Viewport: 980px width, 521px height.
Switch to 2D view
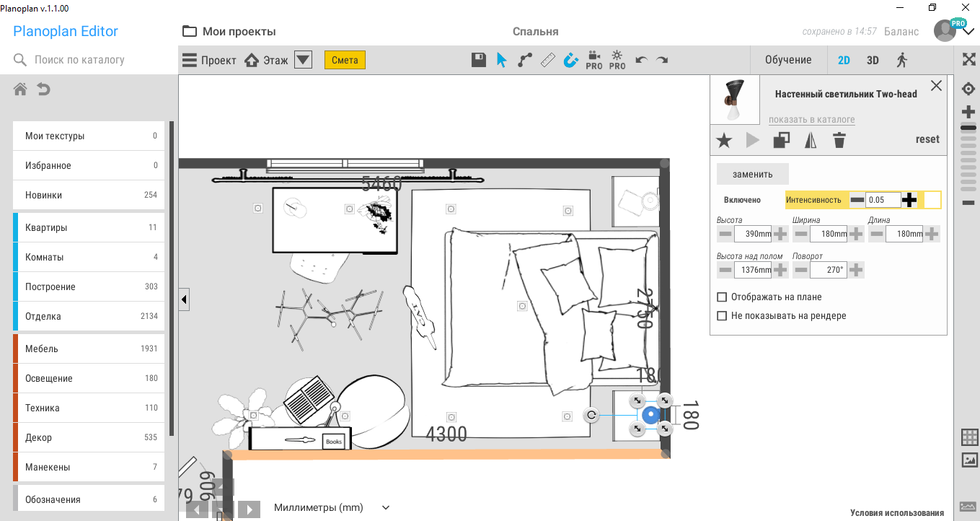coord(844,60)
